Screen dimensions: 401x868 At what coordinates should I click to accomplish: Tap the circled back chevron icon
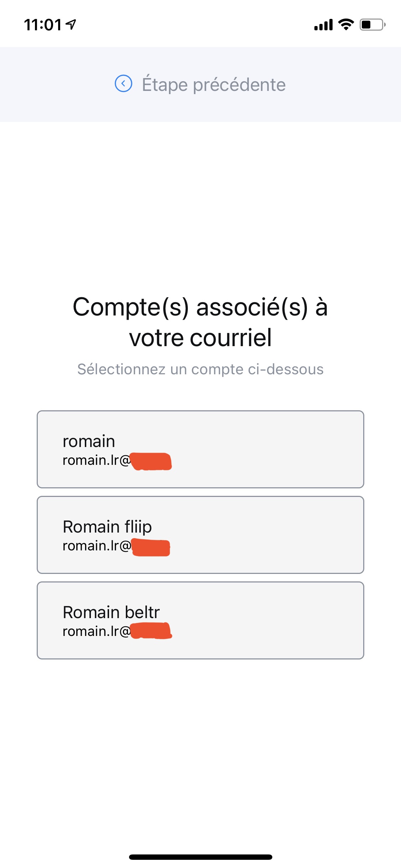(123, 84)
